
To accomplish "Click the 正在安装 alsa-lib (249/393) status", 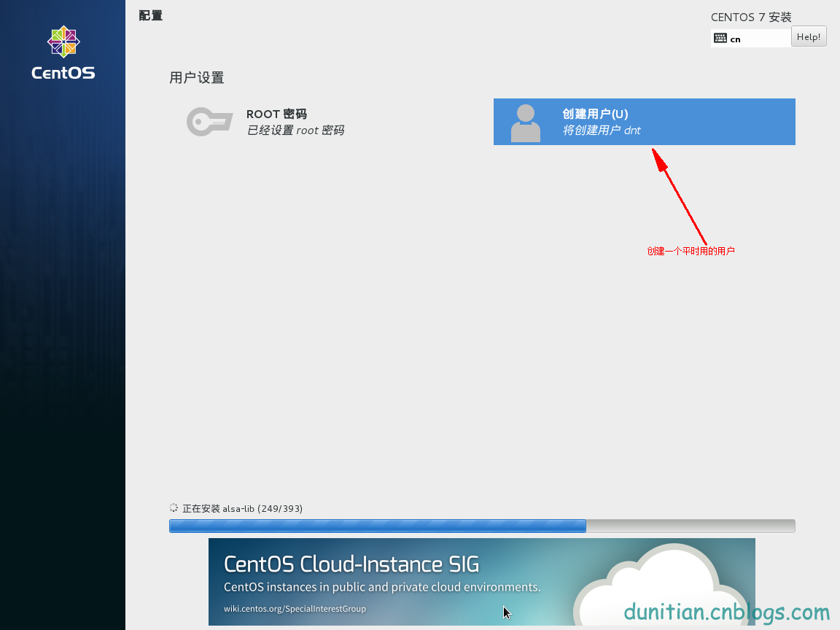I will [x=242, y=508].
